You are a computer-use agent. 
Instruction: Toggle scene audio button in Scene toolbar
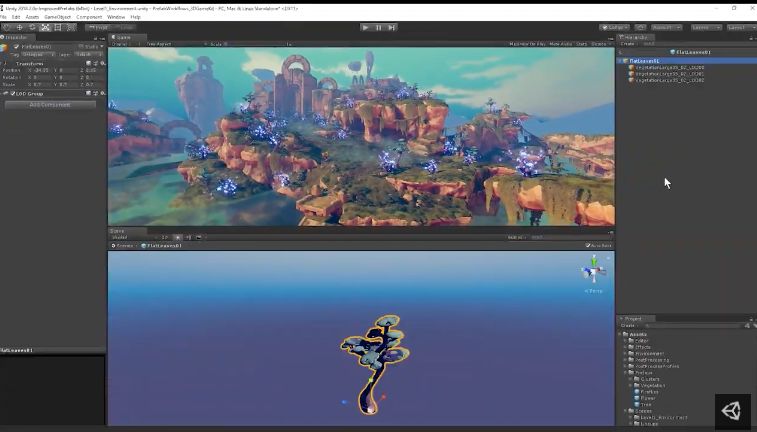188,237
